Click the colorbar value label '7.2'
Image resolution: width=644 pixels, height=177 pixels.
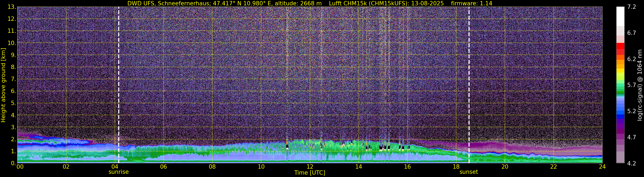[632, 7]
